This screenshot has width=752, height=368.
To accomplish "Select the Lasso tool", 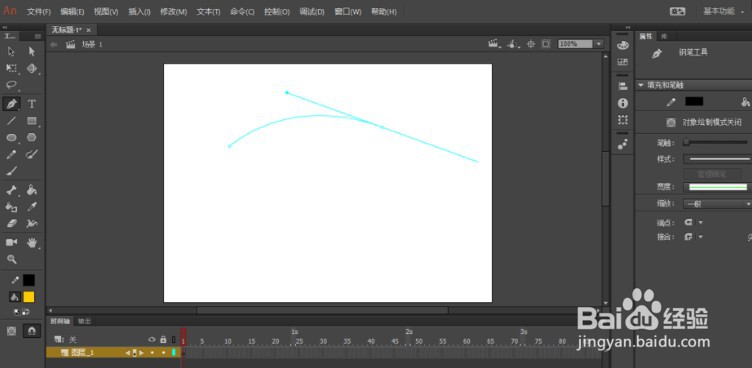I will click(x=12, y=85).
